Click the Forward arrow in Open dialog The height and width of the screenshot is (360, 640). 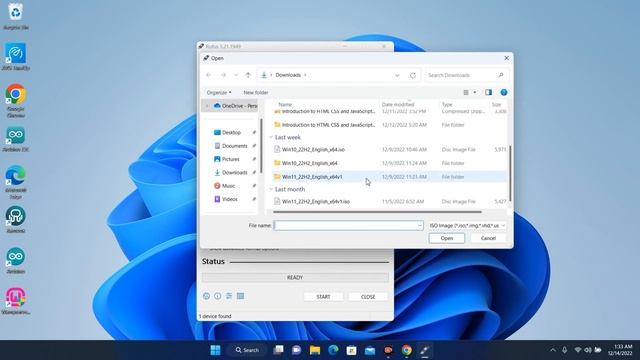[x=223, y=75]
